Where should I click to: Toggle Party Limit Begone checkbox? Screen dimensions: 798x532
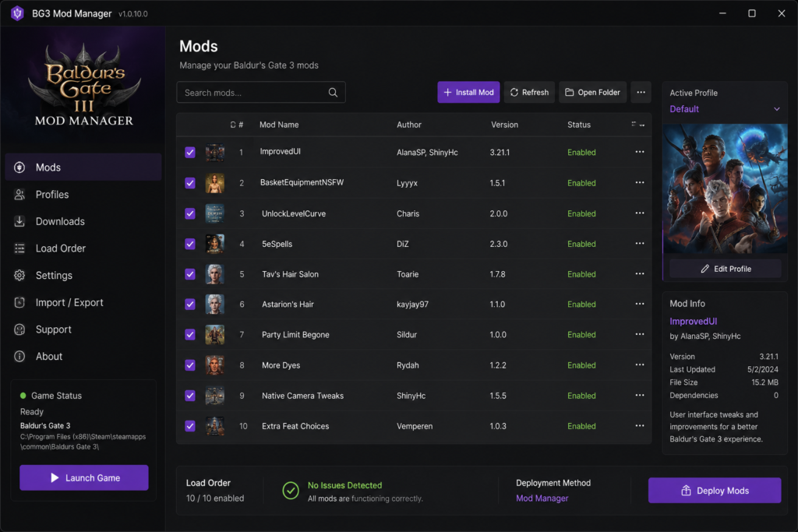tap(190, 335)
